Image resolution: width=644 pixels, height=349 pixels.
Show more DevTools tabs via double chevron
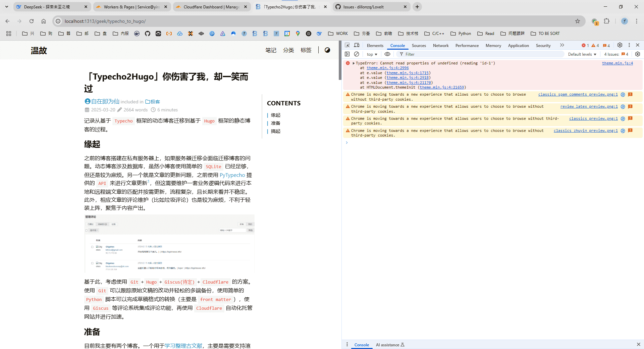click(x=562, y=45)
